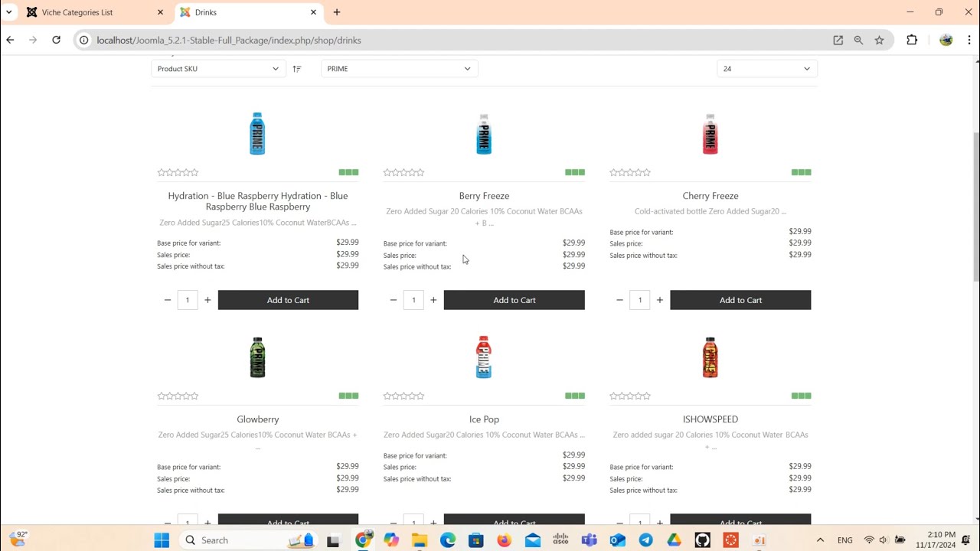Open Google Drive from taskbar
Image resolution: width=980 pixels, height=551 pixels.
tap(674, 540)
